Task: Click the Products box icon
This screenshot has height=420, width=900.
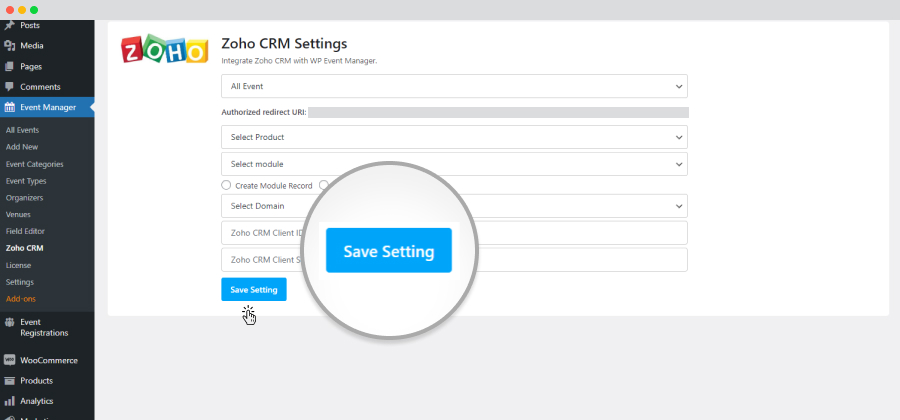Action: pos(9,381)
